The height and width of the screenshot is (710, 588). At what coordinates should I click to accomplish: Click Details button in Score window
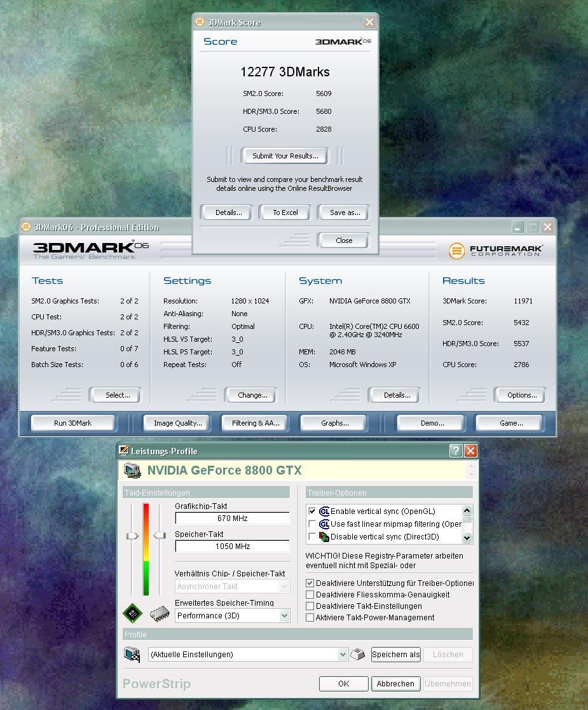[228, 212]
